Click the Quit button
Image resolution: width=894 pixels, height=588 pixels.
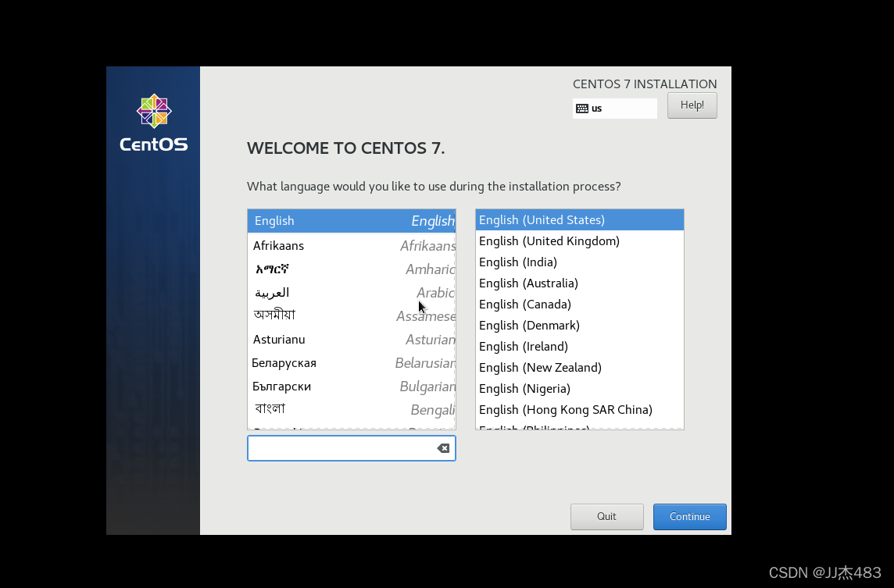606,516
